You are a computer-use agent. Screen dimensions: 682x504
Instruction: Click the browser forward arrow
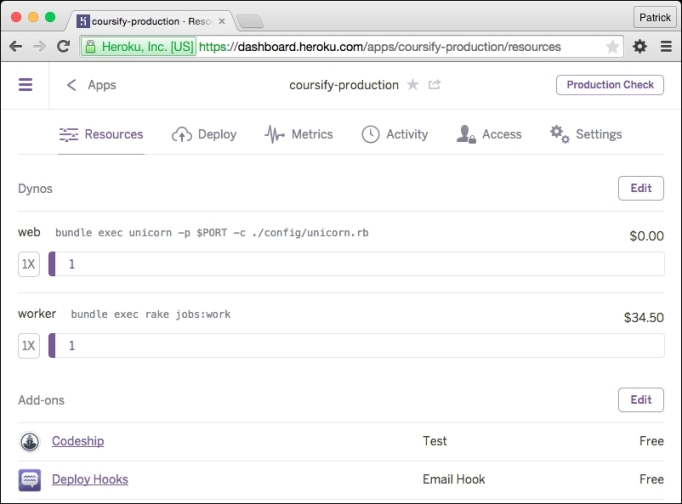point(40,46)
